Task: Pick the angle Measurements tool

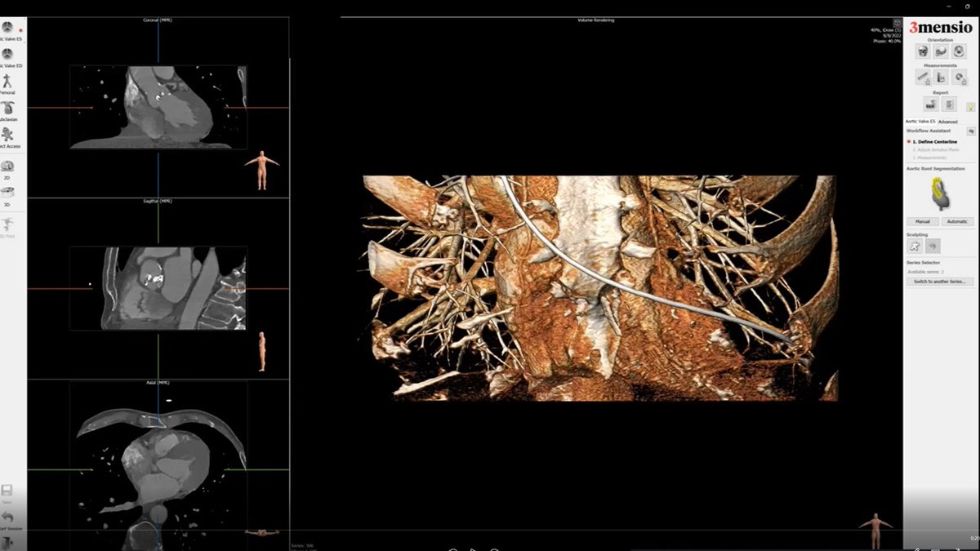Action: 940,78
